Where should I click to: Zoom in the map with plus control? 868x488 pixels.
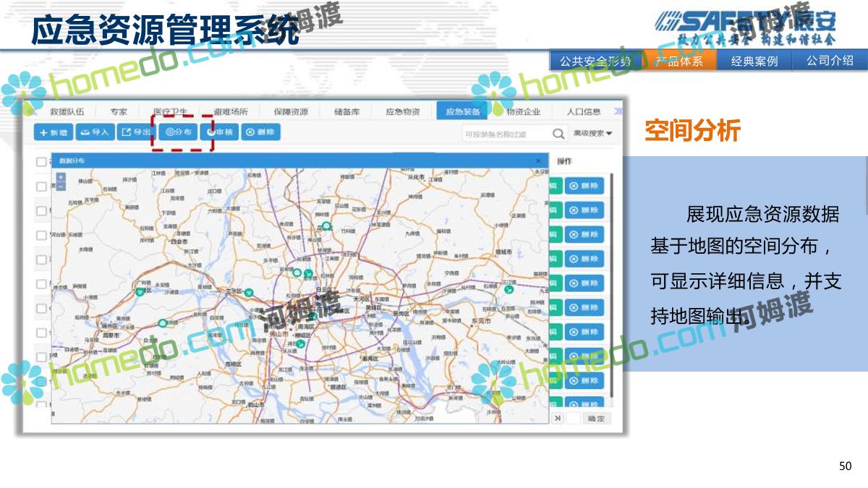tap(61, 177)
